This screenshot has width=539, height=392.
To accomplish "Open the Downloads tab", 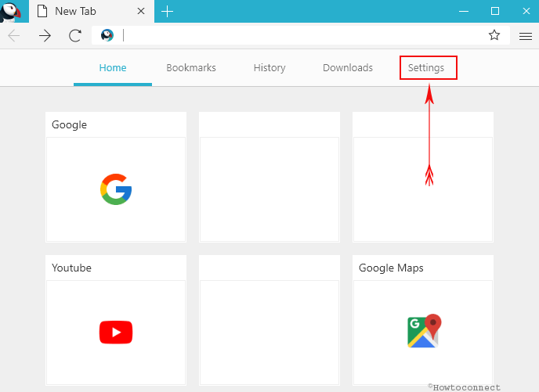I will [x=348, y=67].
